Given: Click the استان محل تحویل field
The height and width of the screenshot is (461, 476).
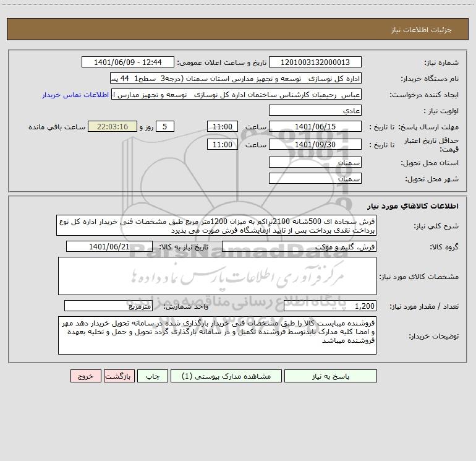Looking at the screenshot, I should coord(315,163).
